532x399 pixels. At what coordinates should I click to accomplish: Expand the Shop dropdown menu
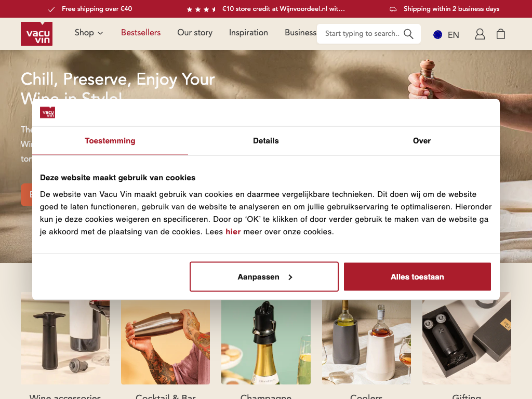click(x=88, y=33)
